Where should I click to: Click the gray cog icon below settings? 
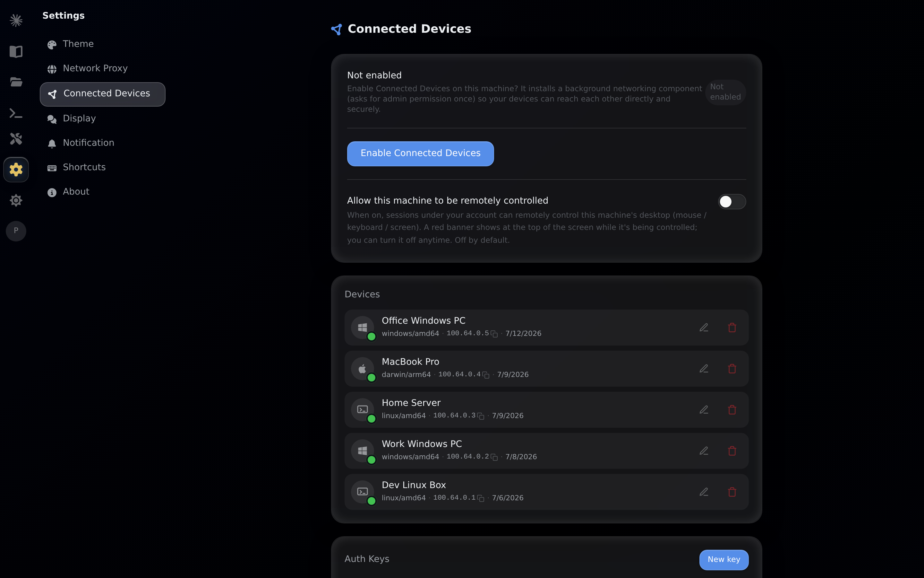[16, 200]
